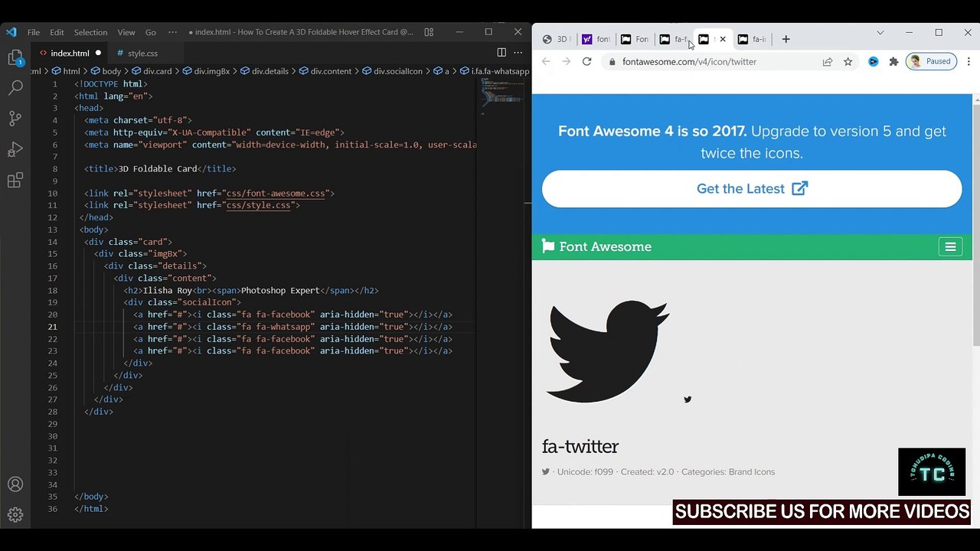Image resolution: width=980 pixels, height=551 pixels.
Task: Click the Font Awesome flag logo
Action: pyautogui.click(x=547, y=246)
